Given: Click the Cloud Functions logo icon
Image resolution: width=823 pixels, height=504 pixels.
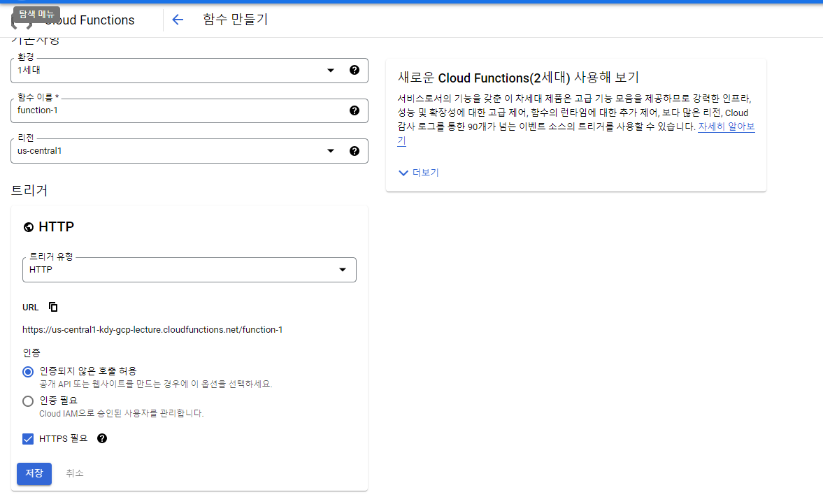Looking at the screenshot, I should [x=22, y=21].
